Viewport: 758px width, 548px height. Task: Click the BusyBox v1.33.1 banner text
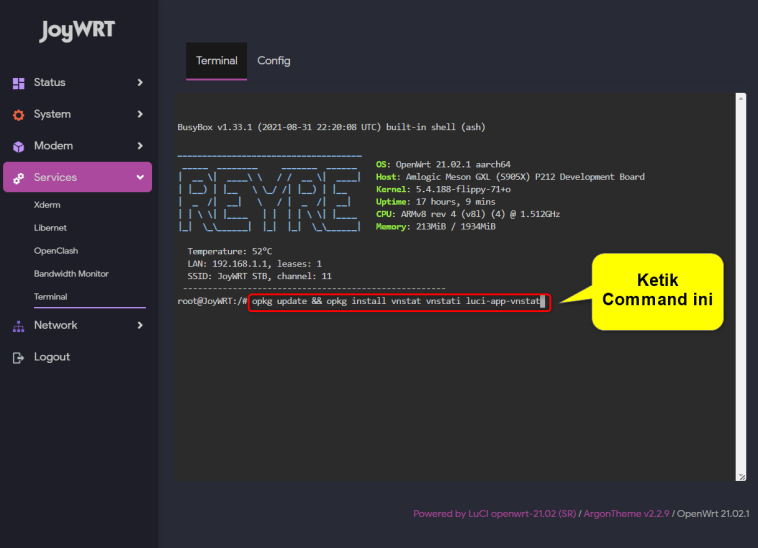331,127
